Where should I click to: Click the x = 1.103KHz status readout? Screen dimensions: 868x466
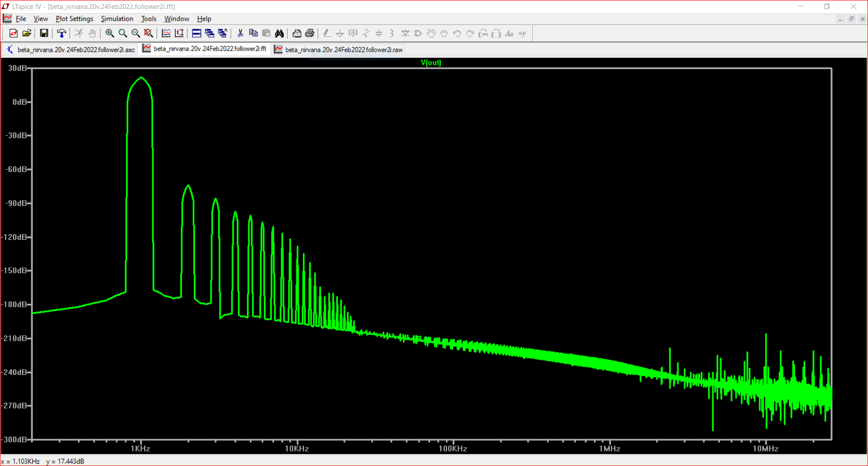pos(20,461)
